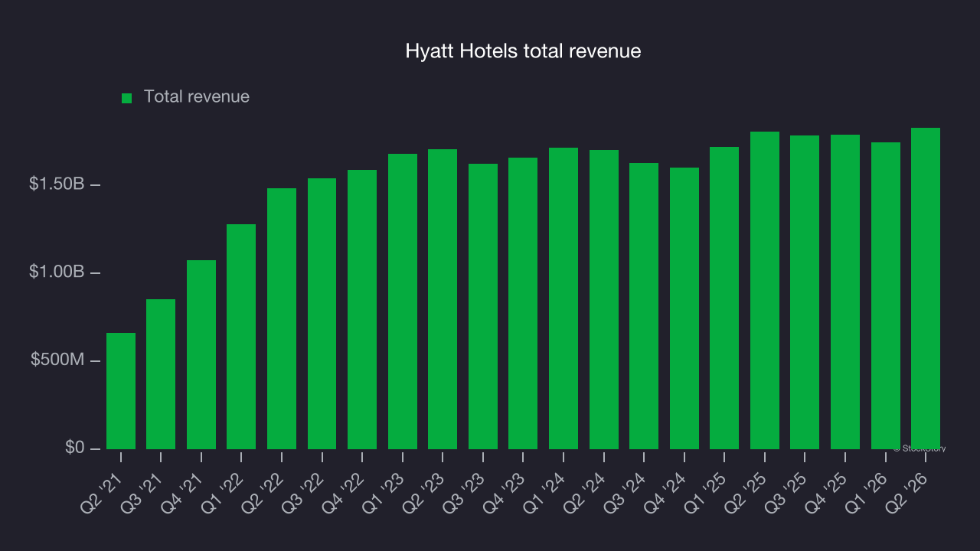Select the Q4 '24 revenue bar

point(684,308)
